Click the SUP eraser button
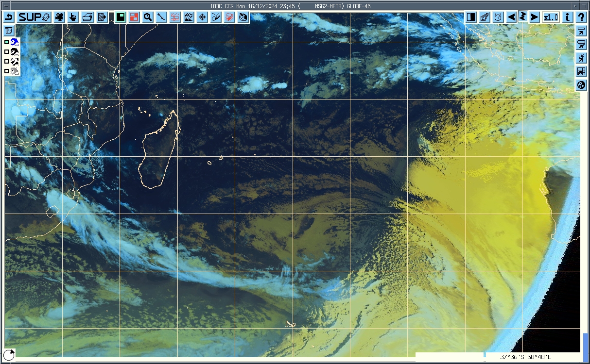Image resolution: width=590 pixels, height=364 pixels. click(34, 17)
